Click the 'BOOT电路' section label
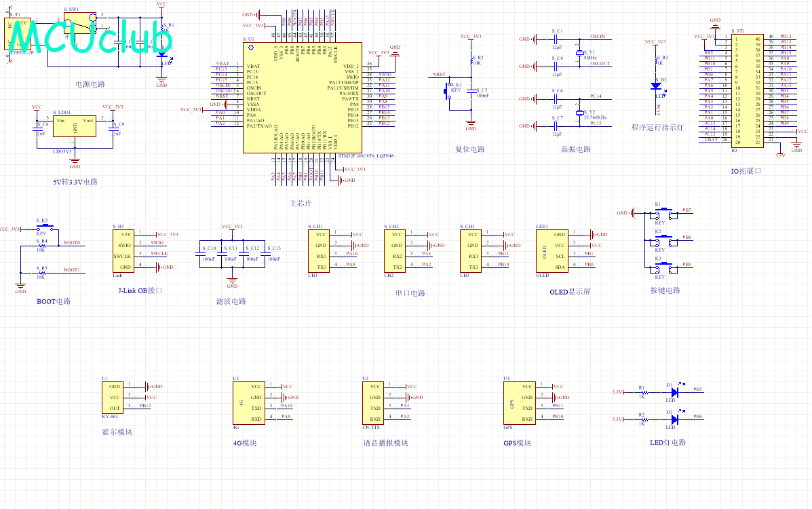 pyautogui.click(x=54, y=302)
